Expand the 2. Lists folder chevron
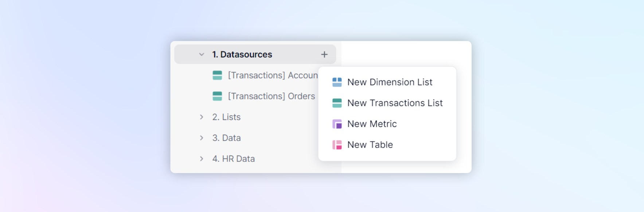644x212 pixels. pyautogui.click(x=202, y=117)
